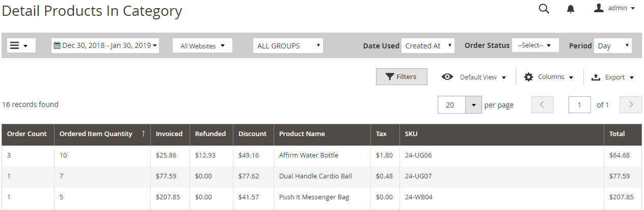Open the date range picker

[105, 45]
